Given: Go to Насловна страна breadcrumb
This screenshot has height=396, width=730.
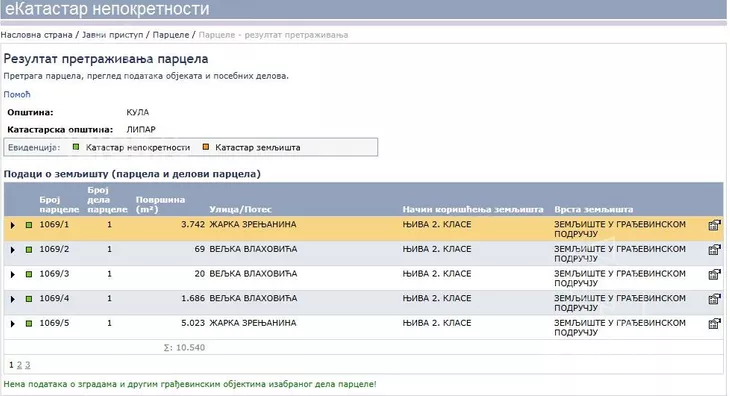Looking at the screenshot, I should coord(37,35).
